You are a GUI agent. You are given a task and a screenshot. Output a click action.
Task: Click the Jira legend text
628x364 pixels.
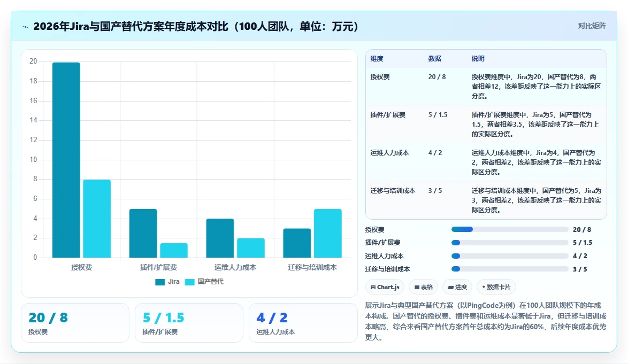click(x=173, y=282)
